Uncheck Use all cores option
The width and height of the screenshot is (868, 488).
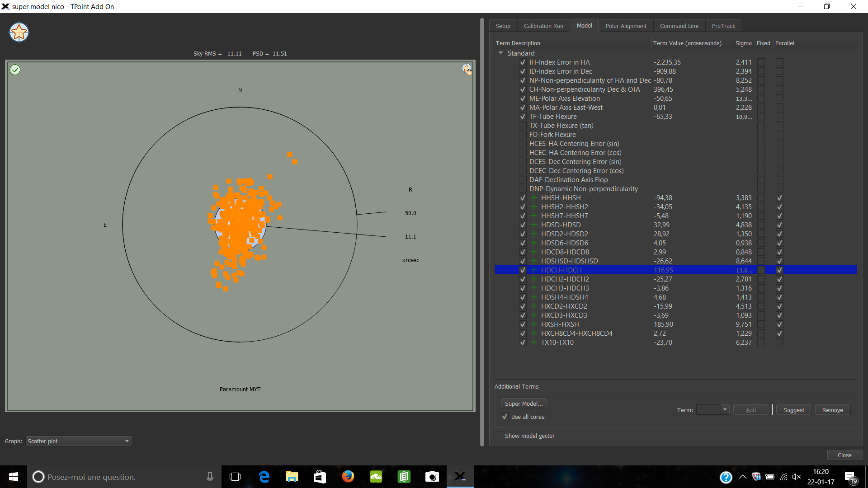(505, 417)
